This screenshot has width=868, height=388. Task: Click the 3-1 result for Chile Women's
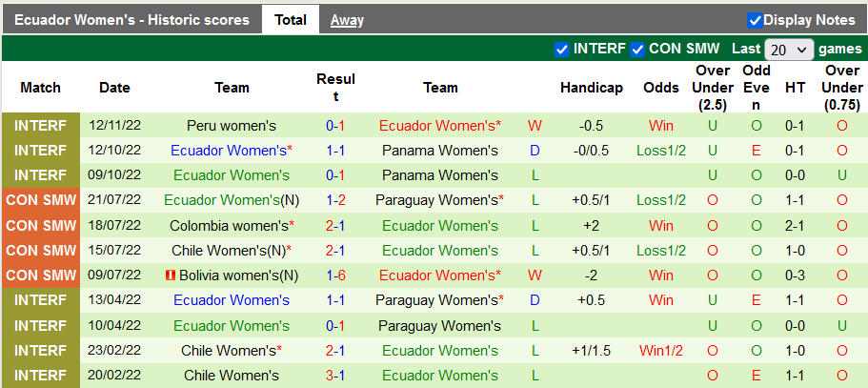(335, 376)
